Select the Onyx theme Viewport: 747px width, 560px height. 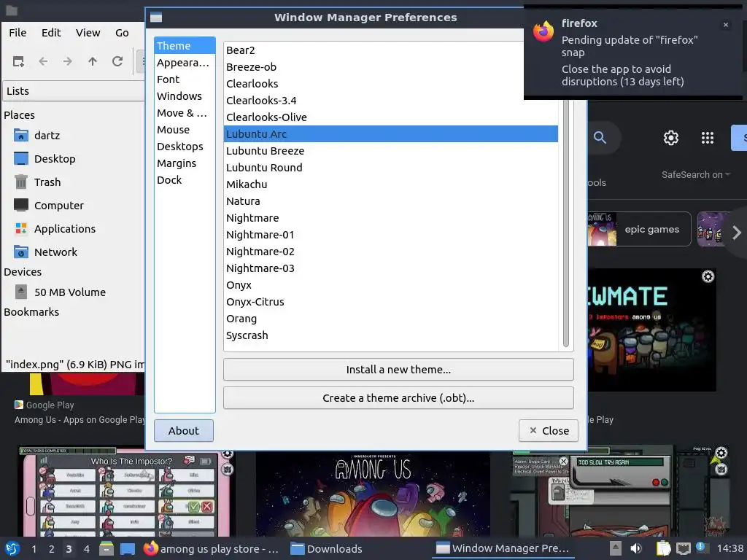click(391, 285)
